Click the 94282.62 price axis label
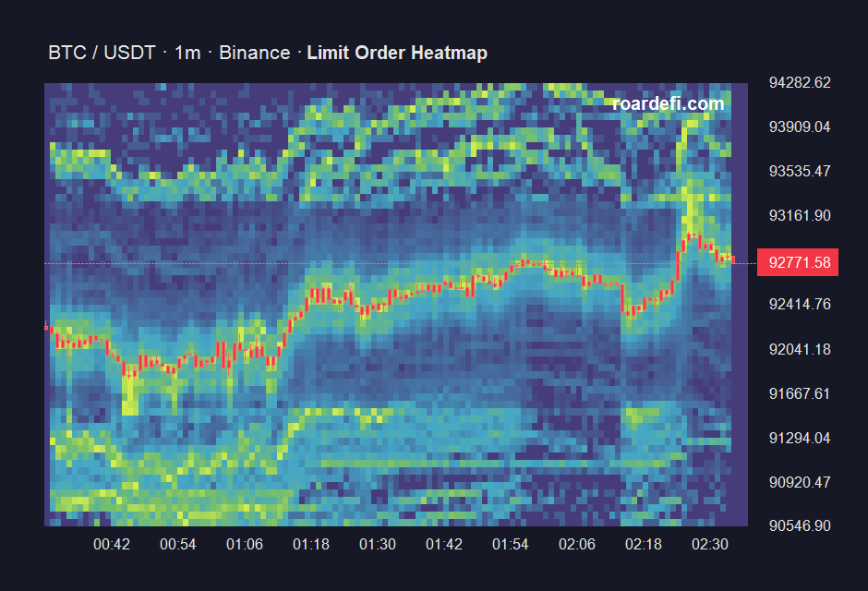The height and width of the screenshot is (591, 868). point(800,82)
